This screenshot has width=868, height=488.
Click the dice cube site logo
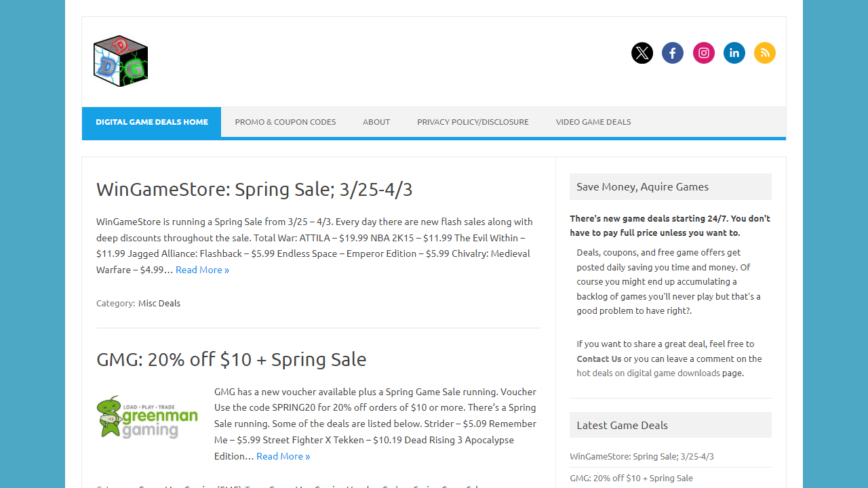(x=120, y=60)
